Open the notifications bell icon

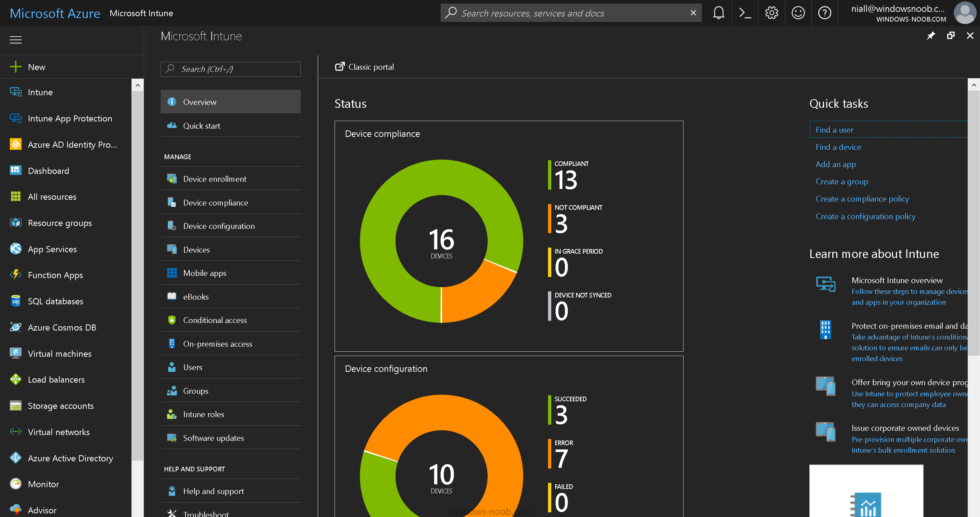click(718, 13)
